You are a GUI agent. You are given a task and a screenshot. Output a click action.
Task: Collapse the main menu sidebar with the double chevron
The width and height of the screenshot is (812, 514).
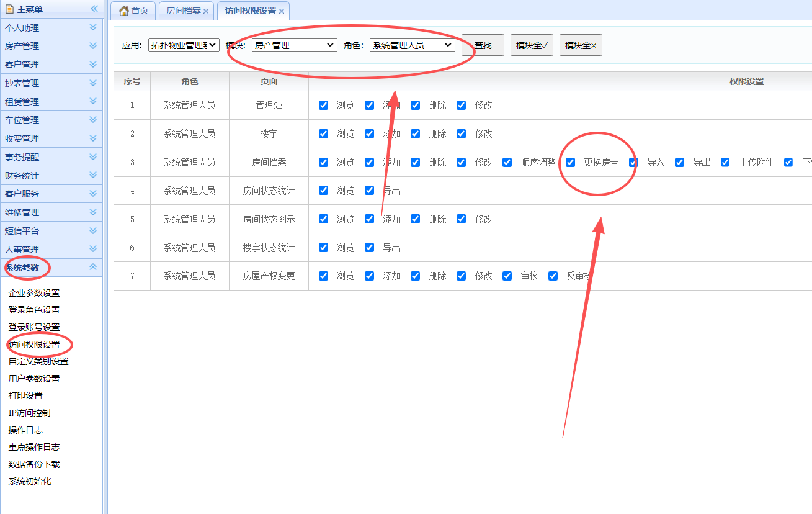pos(94,9)
